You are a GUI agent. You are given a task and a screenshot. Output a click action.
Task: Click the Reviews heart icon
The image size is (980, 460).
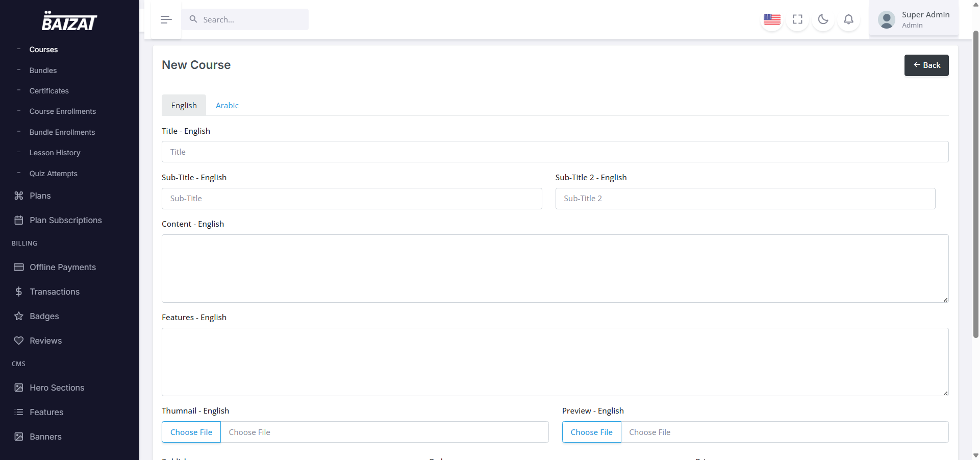pos(19,341)
